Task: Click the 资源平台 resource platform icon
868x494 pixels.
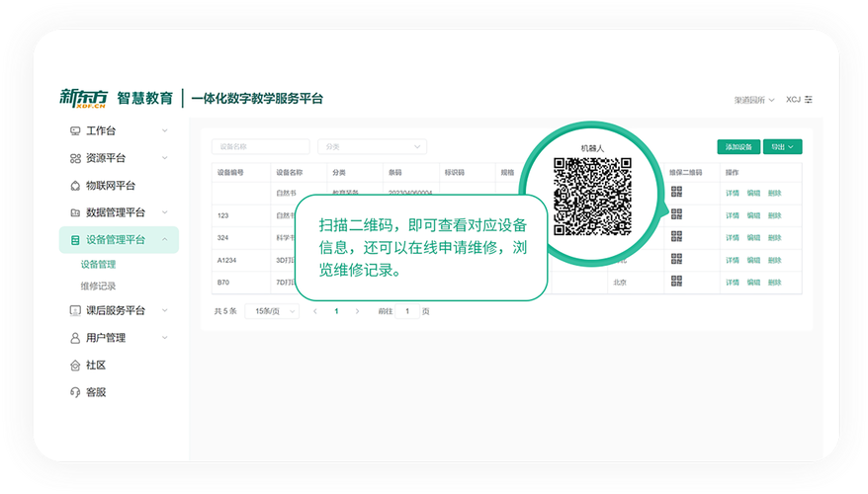Action: (75, 158)
